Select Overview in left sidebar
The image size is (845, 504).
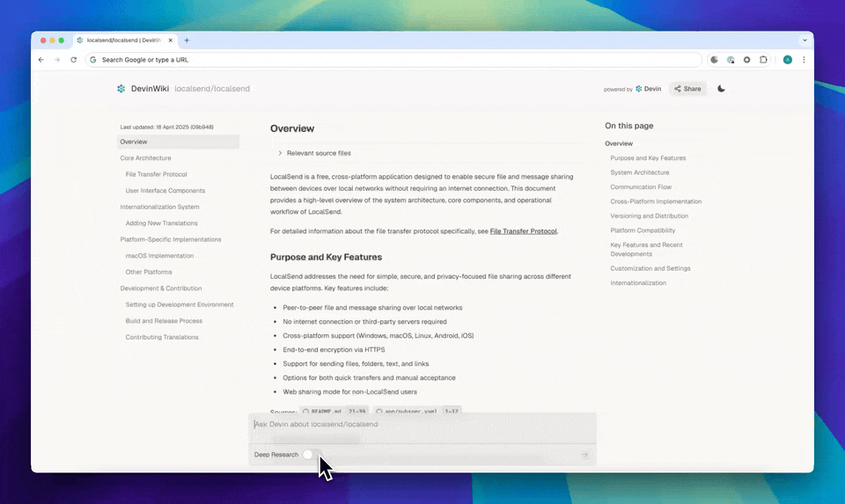pos(178,142)
